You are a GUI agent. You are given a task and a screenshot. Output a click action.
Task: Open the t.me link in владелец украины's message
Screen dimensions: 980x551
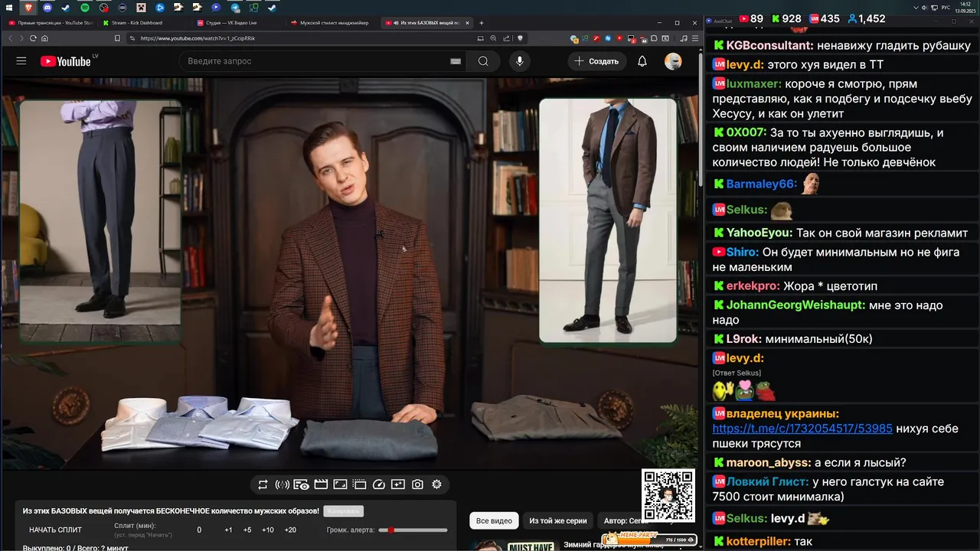(802, 429)
